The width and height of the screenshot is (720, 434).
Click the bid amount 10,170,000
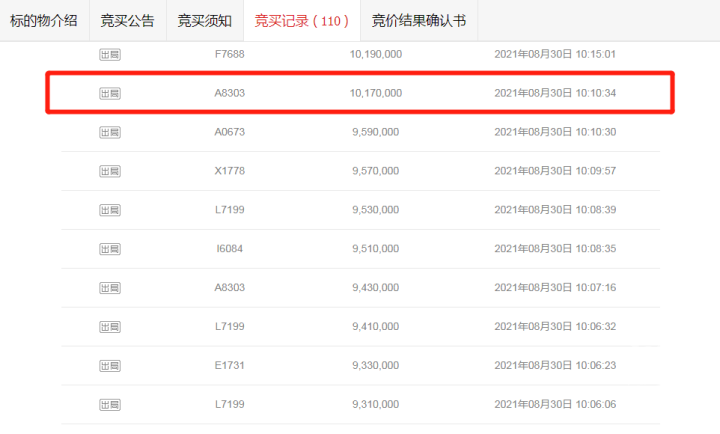point(377,93)
